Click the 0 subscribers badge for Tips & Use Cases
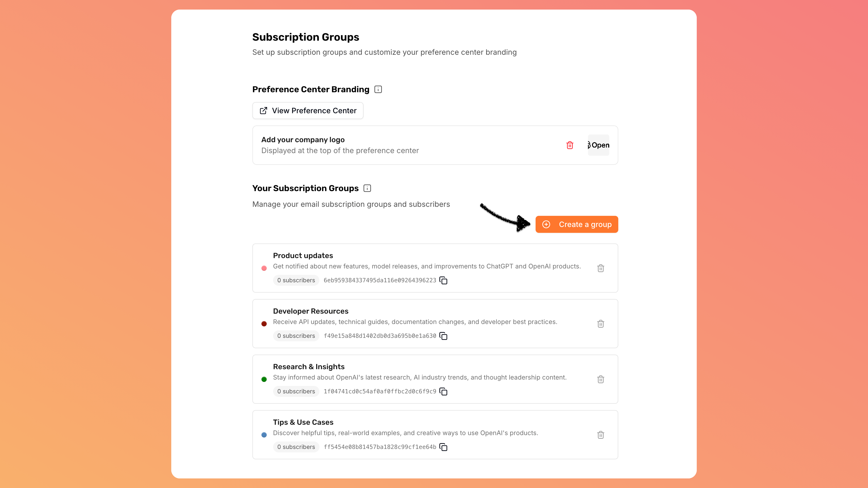The image size is (868, 488). point(296,447)
